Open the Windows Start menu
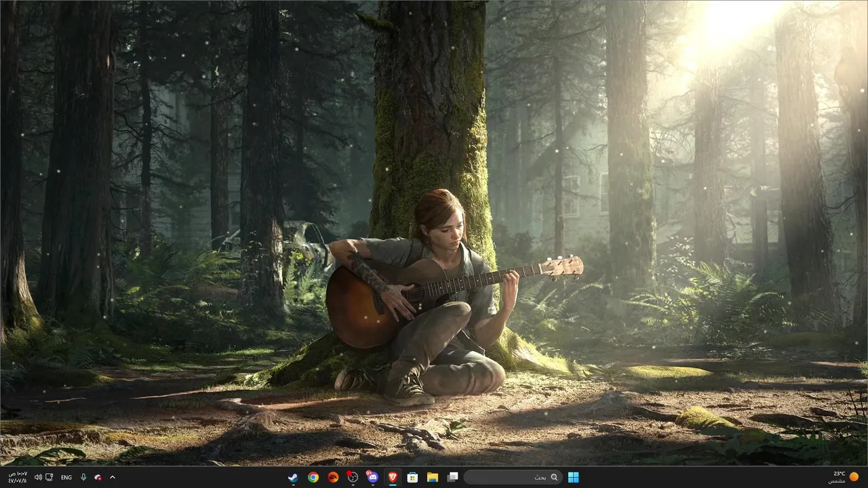The height and width of the screenshot is (488, 868). pyautogui.click(x=574, y=477)
